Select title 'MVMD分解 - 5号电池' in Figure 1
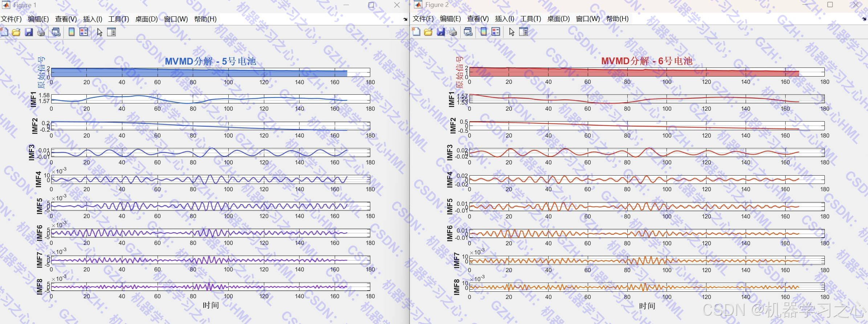Screen dimensions: 868x324 click(x=211, y=61)
